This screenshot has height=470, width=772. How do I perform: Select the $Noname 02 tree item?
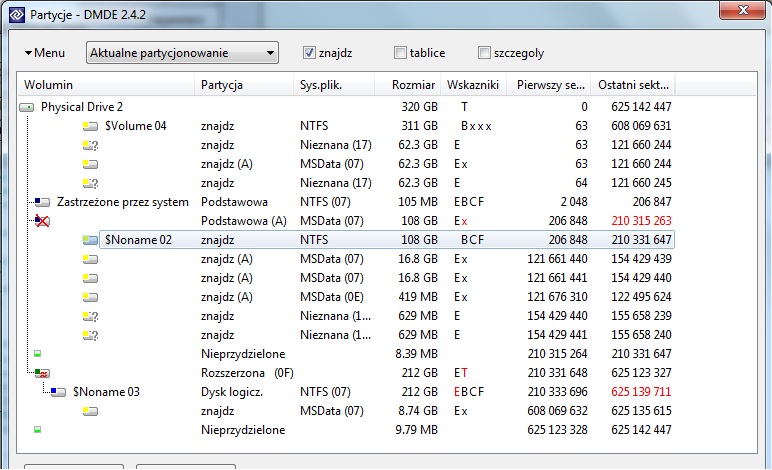tap(138, 240)
